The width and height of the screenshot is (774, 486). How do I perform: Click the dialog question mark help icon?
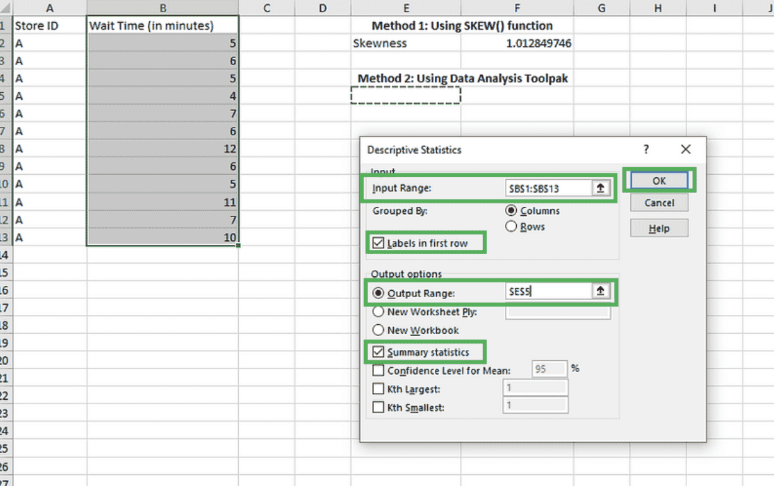coord(646,149)
